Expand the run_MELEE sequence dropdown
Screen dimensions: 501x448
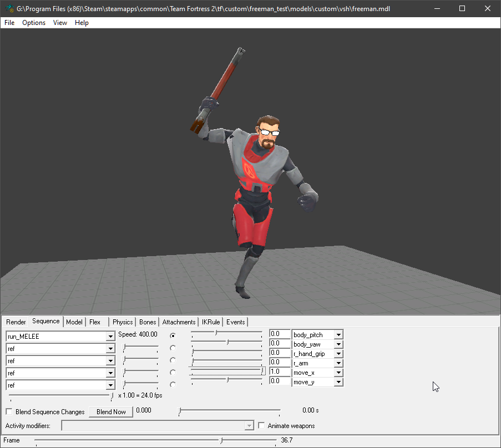[110, 336]
